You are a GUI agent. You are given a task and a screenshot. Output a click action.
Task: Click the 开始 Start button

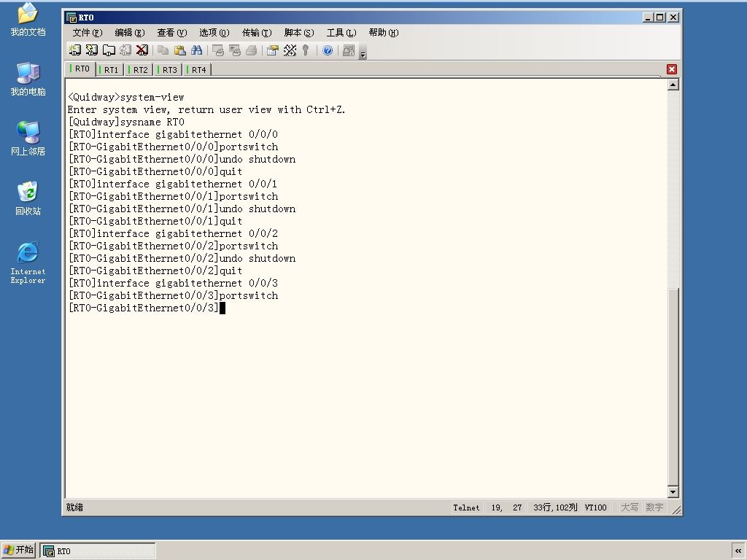18,550
